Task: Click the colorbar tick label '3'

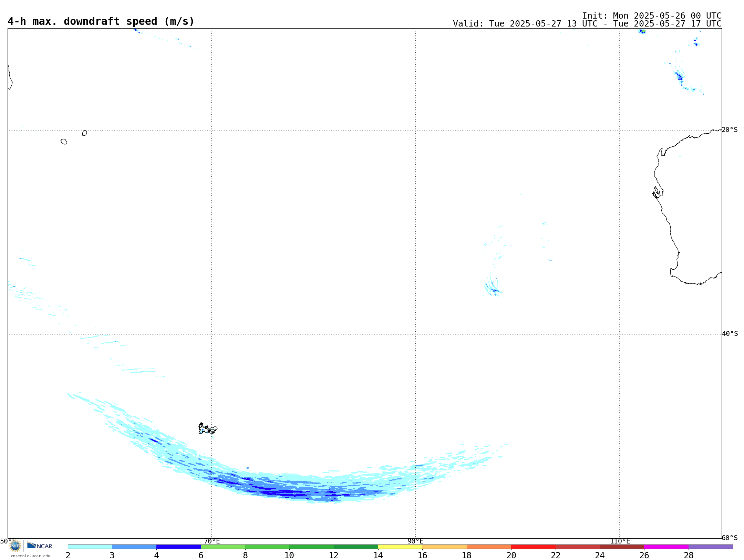Action: (x=112, y=556)
